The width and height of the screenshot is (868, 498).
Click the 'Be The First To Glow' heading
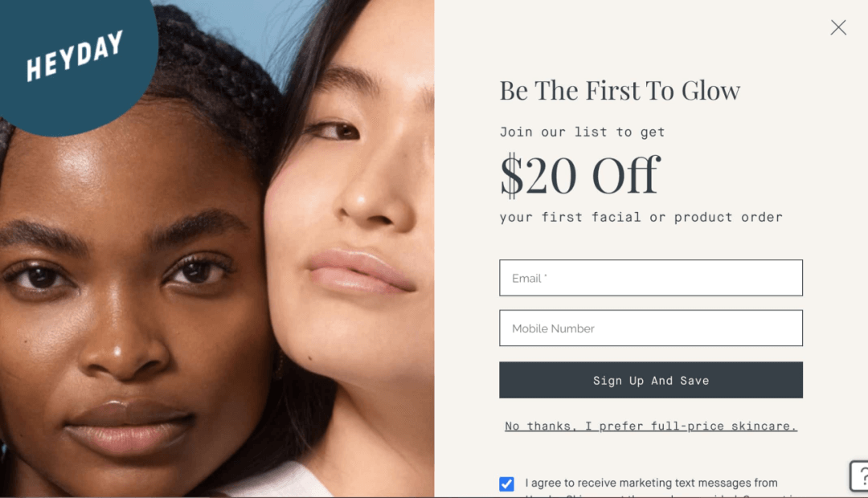point(620,91)
